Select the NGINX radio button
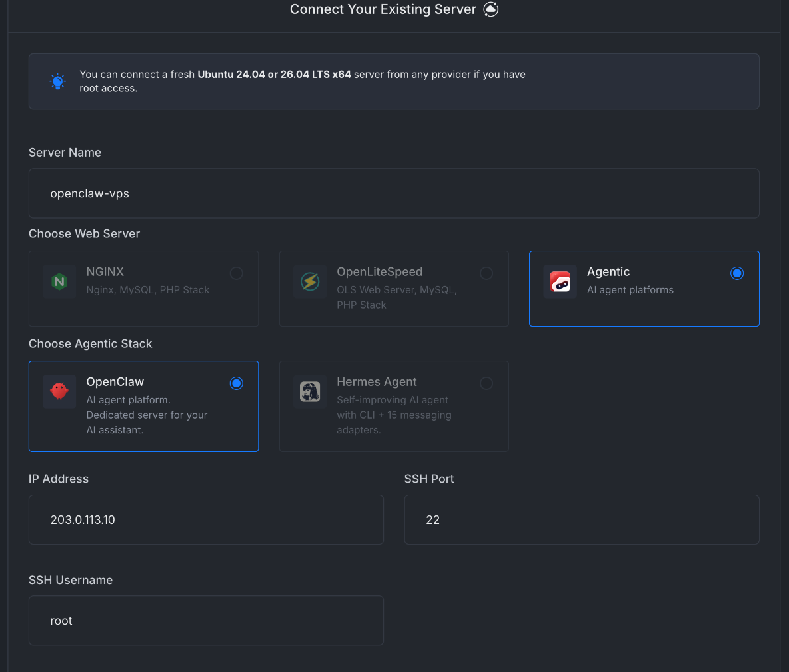789x672 pixels. pyautogui.click(x=236, y=273)
